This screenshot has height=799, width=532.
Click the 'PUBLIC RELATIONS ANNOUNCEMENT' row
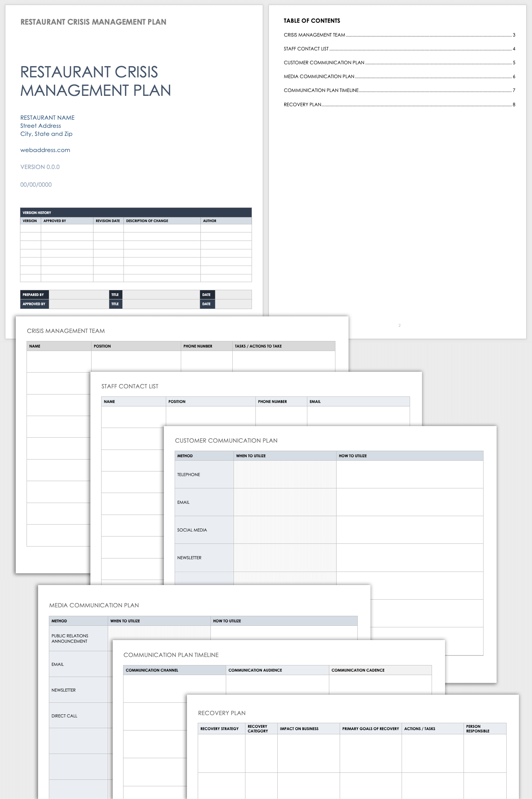point(78,639)
